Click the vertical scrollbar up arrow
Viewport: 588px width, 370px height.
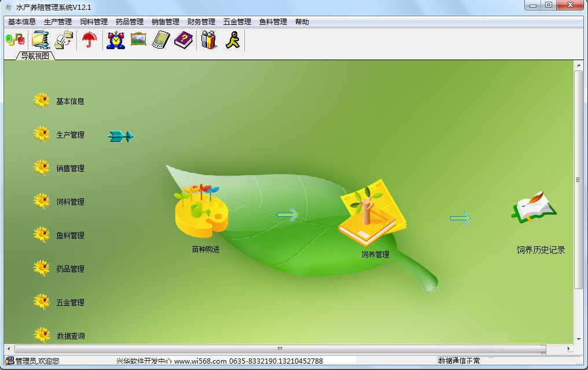coord(578,65)
